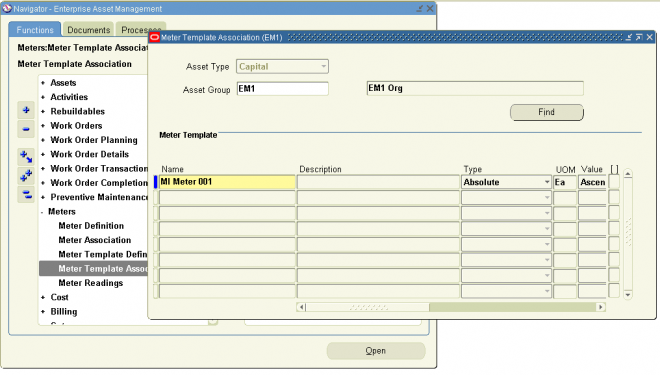This screenshot has height=375, width=660.
Task: Click the MI Meter 001 name cell
Action: (227, 182)
